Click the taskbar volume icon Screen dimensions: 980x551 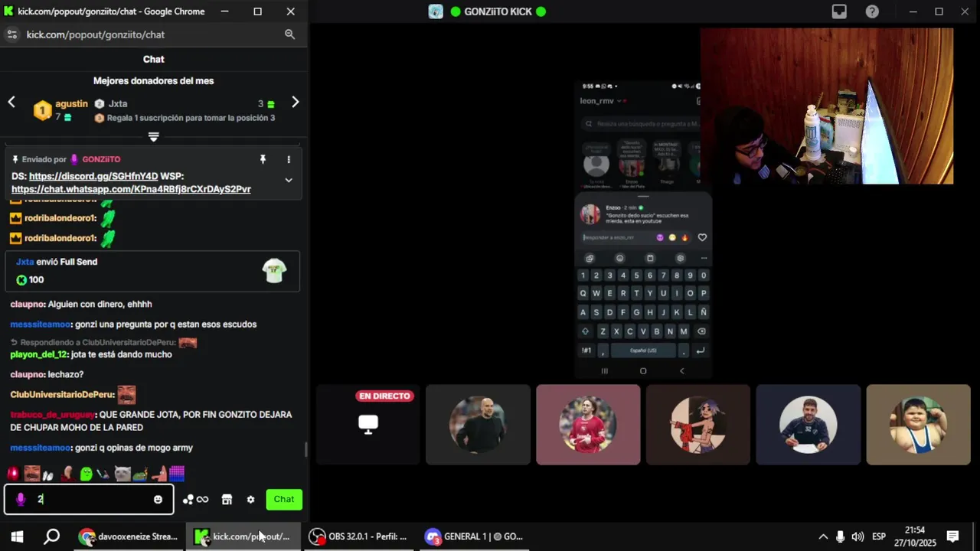(x=857, y=536)
